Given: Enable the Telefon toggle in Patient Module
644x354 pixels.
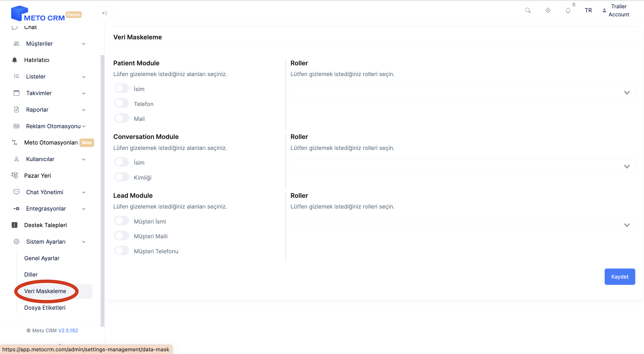Looking at the screenshot, I should pyautogui.click(x=121, y=103).
